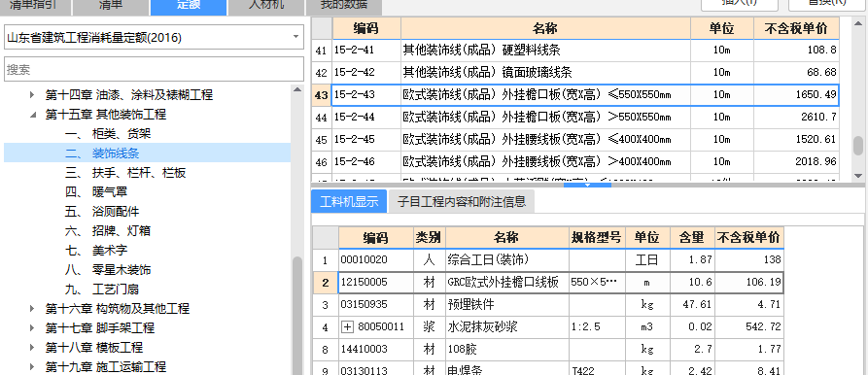Switch to the 定额 tab
Viewport: 868px width, 375px height.
[189, 7]
